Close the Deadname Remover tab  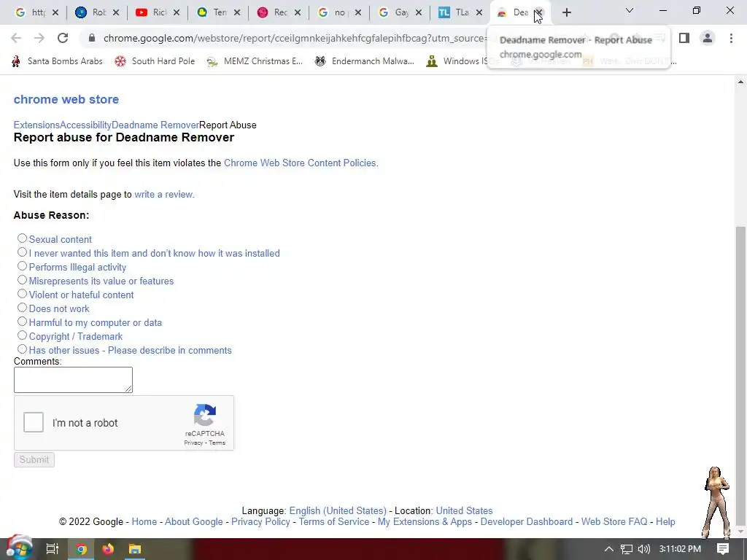pos(539,13)
